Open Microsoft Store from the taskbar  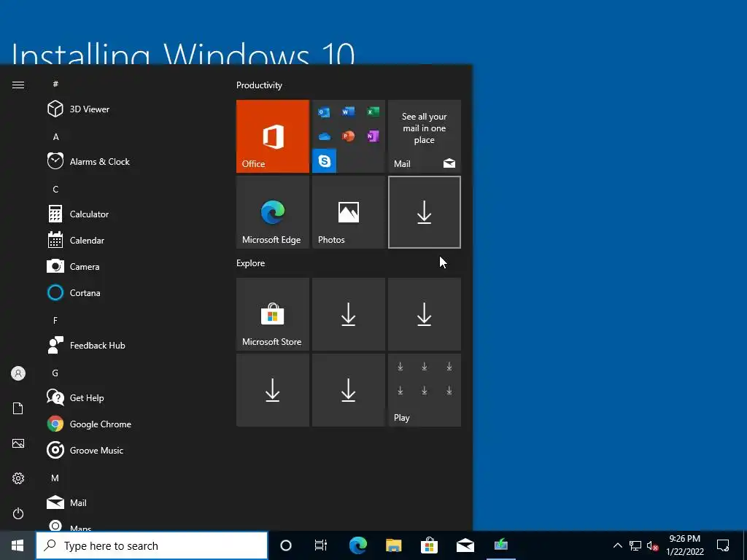(x=429, y=545)
